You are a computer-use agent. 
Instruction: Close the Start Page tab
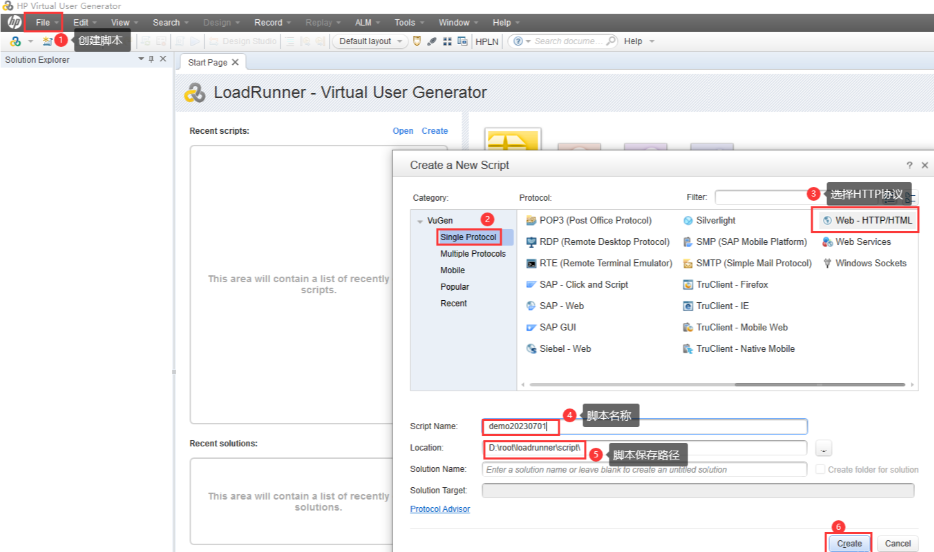coord(235,62)
